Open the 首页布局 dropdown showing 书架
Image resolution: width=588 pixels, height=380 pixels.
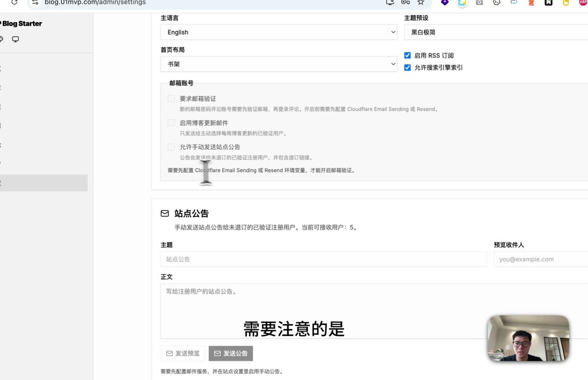(x=279, y=64)
